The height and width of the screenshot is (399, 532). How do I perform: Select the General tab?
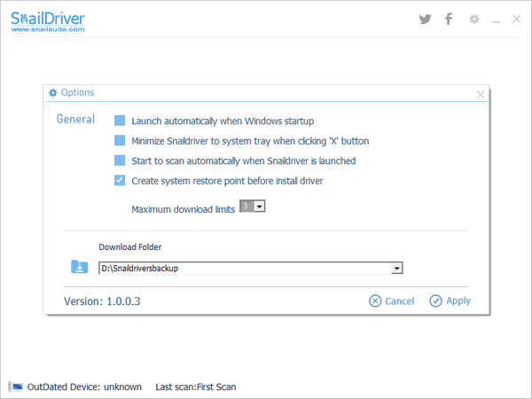[75, 119]
